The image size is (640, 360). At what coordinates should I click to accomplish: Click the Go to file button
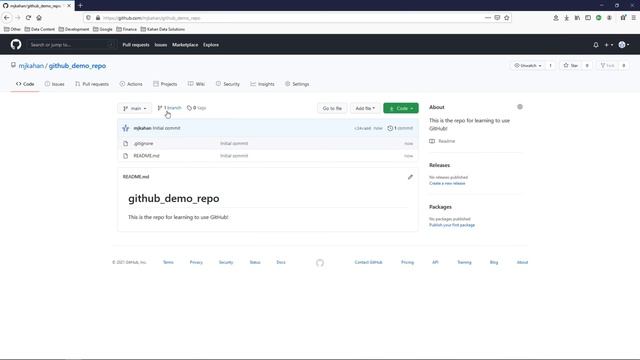pyautogui.click(x=332, y=108)
